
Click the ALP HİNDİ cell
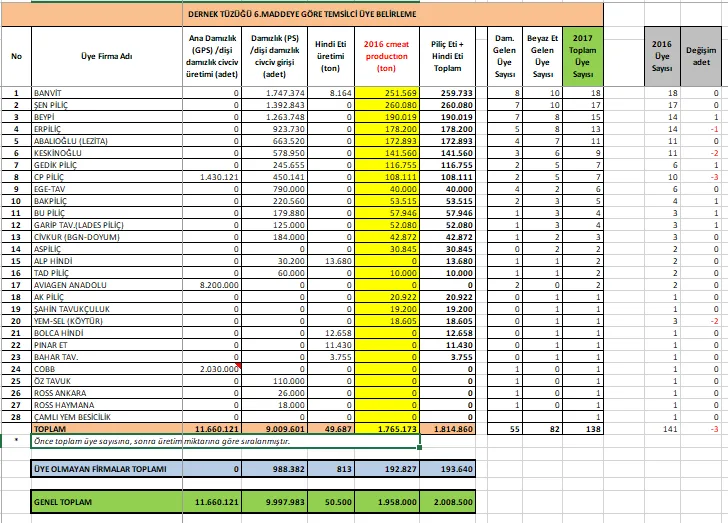pyautogui.click(x=107, y=261)
